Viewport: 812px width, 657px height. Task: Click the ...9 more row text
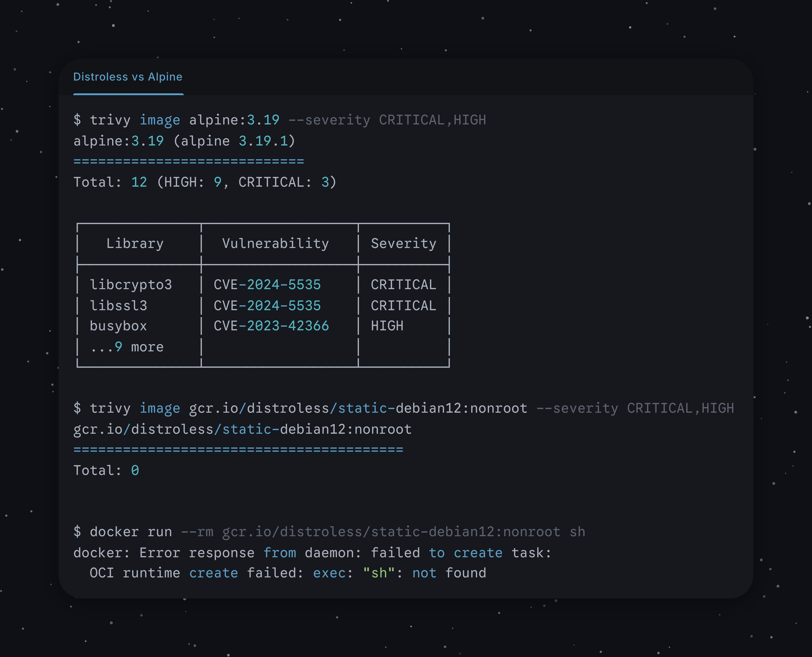[127, 347]
